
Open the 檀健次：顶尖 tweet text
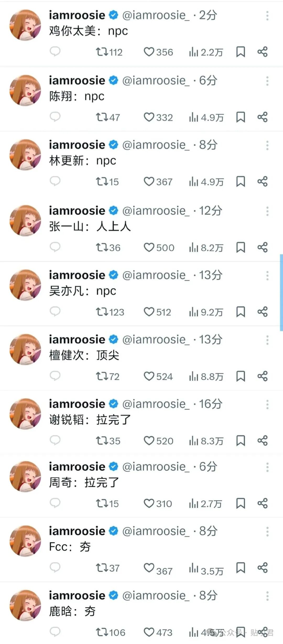84,355
